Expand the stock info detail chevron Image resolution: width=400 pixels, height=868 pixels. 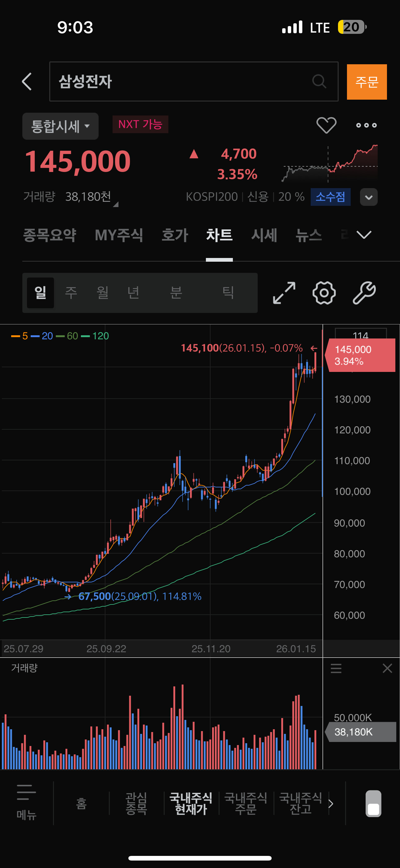pyautogui.click(x=369, y=197)
